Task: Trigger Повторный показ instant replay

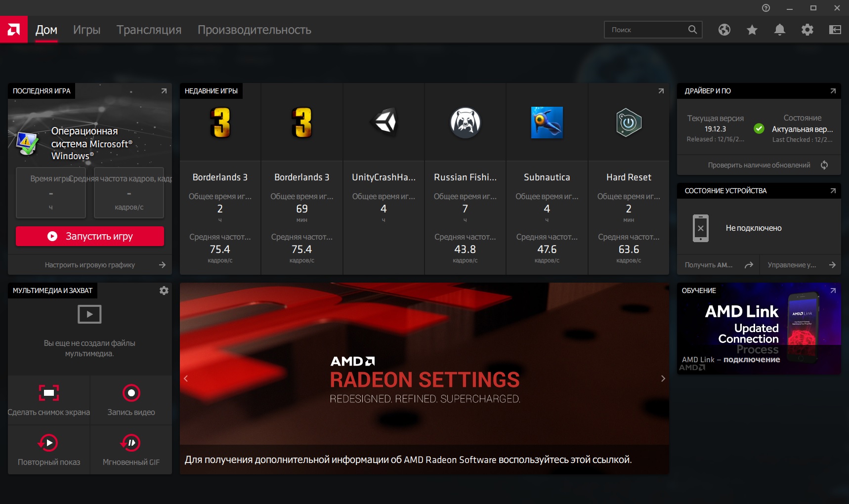Action: 49,450
